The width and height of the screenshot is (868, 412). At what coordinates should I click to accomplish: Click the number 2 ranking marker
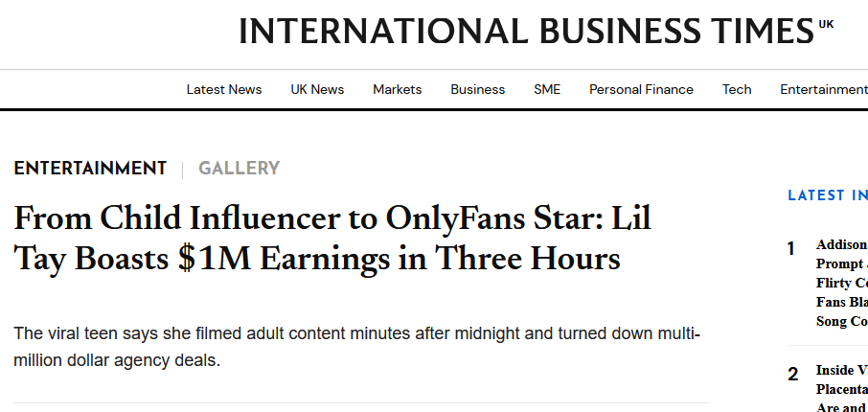(792, 375)
